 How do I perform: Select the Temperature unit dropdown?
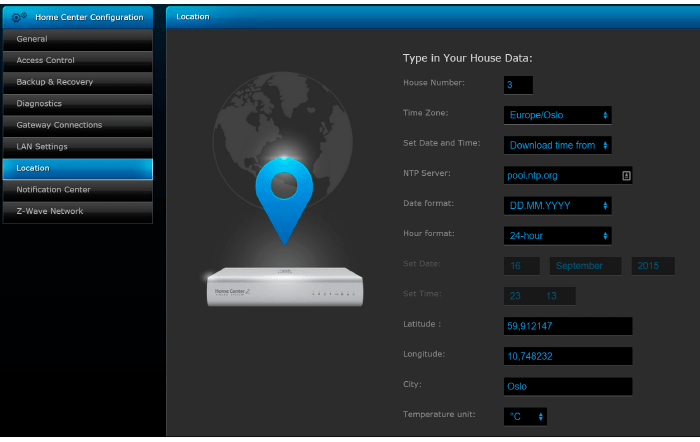coord(526,416)
